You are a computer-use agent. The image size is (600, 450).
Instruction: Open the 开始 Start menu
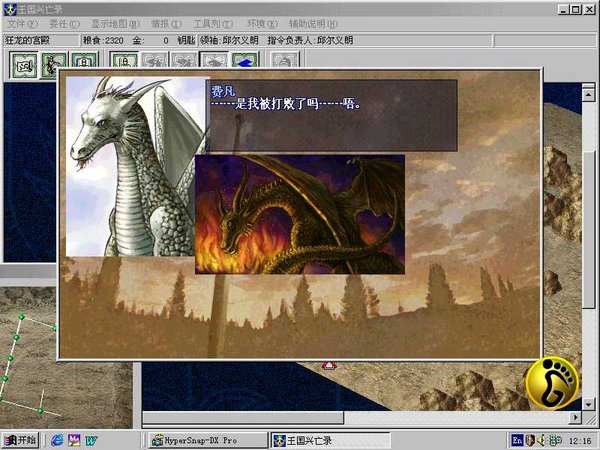[20, 440]
